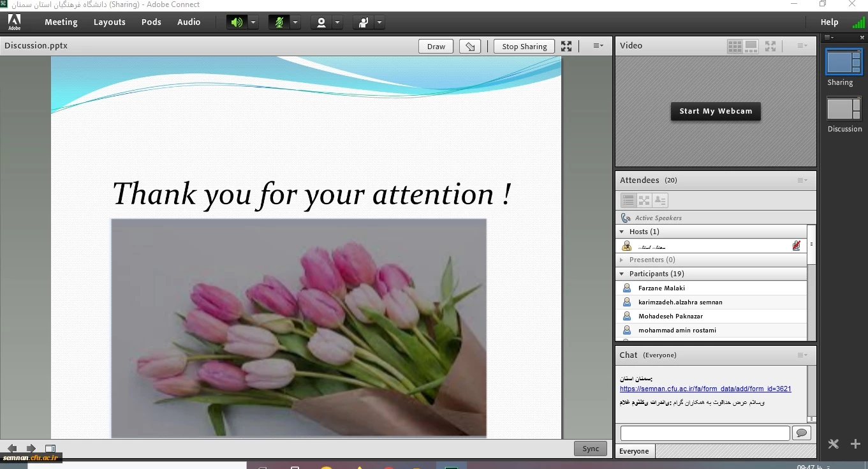Expand the Presenters (0) group
The width and height of the screenshot is (868, 469).
point(622,260)
